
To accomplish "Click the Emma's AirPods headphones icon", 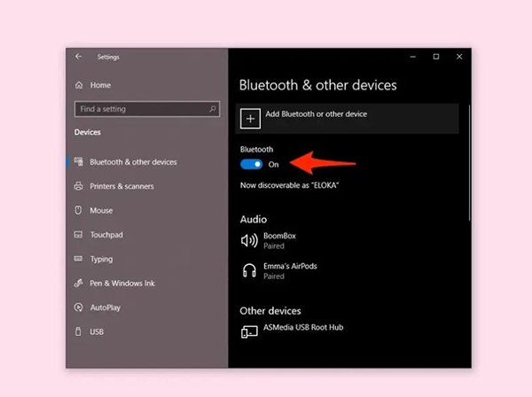I will pyautogui.click(x=249, y=270).
